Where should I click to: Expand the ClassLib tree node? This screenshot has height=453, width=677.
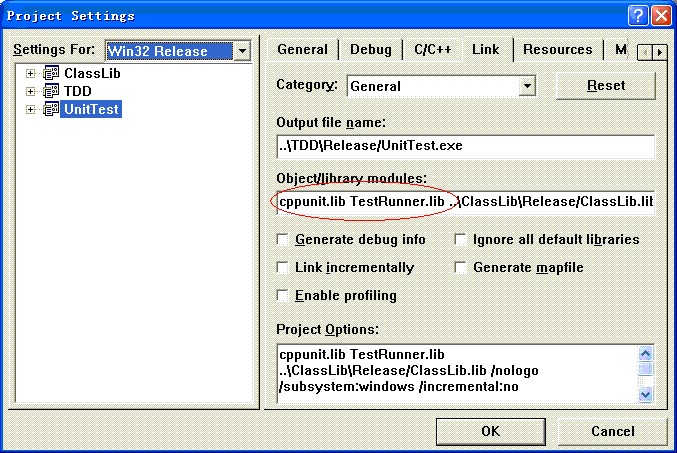click(x=31, y=73)
